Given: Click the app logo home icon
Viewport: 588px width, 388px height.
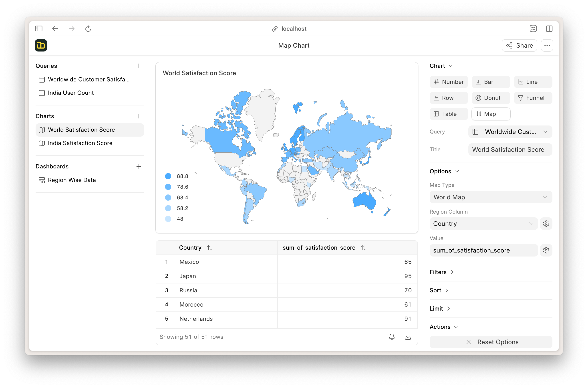Looking at the screenshot, I should [x=41, y=46].
